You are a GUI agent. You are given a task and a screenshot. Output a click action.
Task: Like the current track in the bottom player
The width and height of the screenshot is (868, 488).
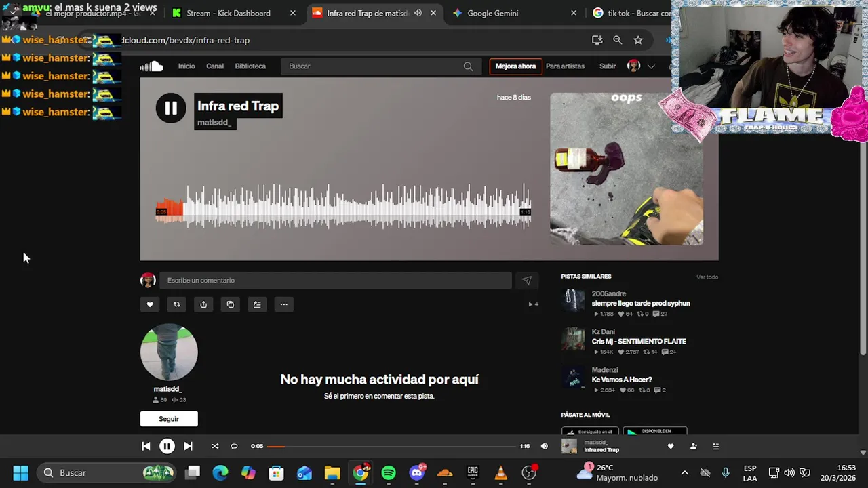click(x=671, y=446)
